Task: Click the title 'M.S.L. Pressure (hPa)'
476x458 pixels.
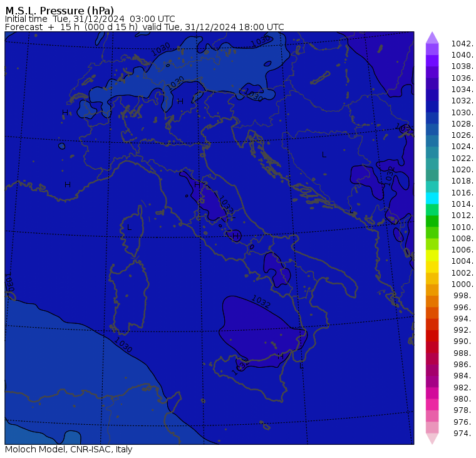Action: pyautogui.click(x=59, y=11)
